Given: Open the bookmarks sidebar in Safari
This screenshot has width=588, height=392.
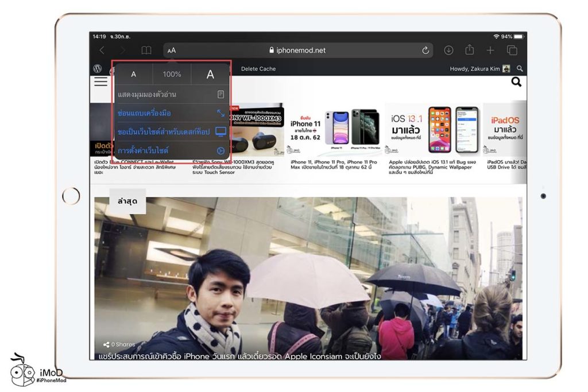Looking at the screenshot, I should tap(145, 50).
